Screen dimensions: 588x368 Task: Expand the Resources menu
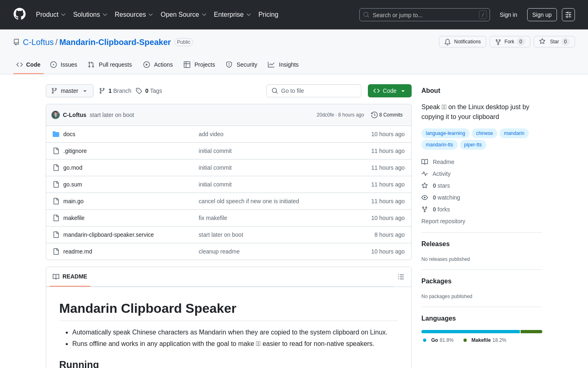tap(134, 15)
